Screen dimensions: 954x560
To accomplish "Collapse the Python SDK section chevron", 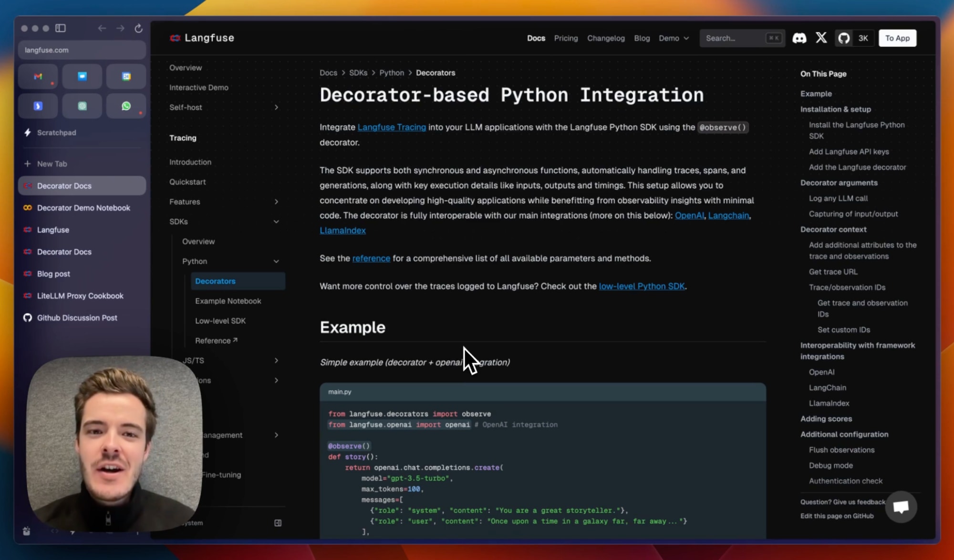I will (277, 261).
